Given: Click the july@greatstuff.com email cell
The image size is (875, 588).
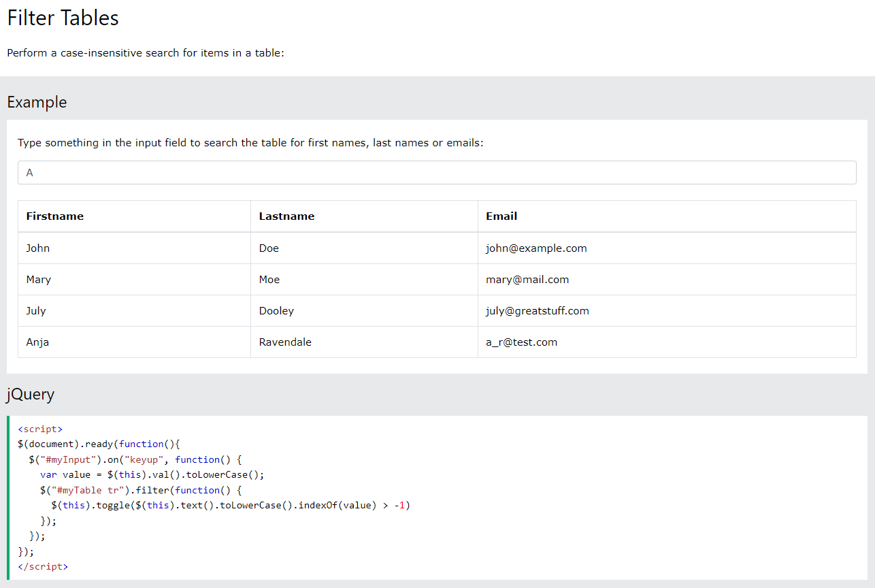Looking at the screenshot, I should (x=667, y=311).
